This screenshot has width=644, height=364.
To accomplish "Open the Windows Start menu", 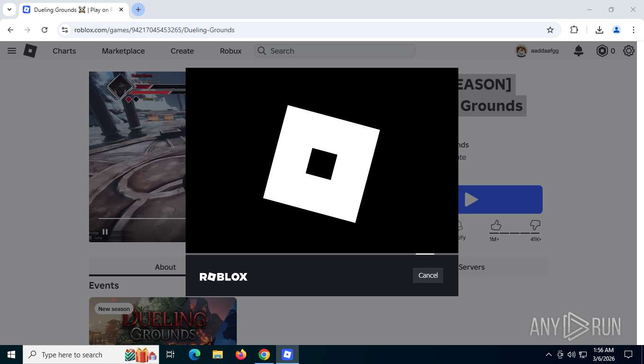I will click(11, 355).
